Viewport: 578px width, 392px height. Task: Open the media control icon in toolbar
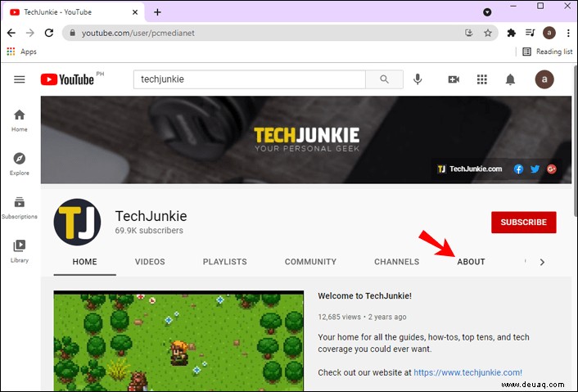530,33
